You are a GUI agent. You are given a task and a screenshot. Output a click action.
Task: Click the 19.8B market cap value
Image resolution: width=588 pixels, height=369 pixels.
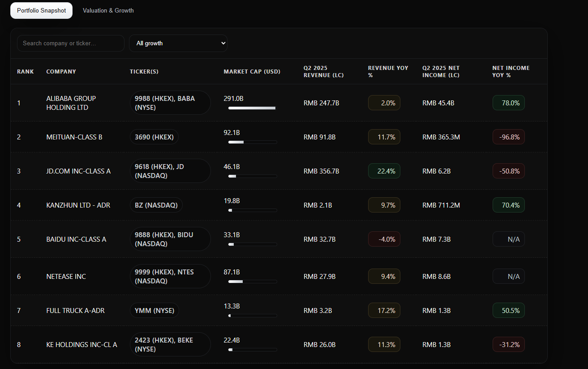coord(232,201)
